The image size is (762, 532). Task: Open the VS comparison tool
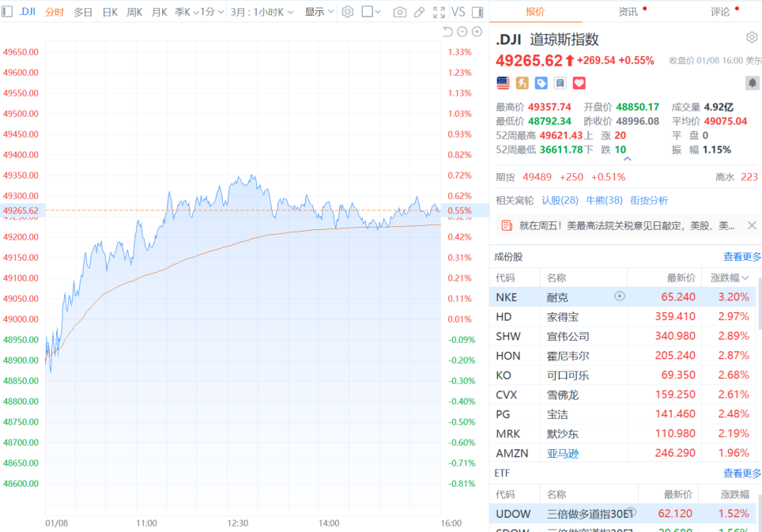pyautogui.click(x=458, y=12)
